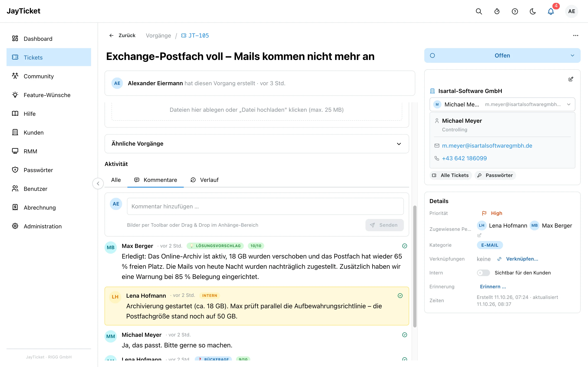This screenshot has height=367, width=588.
Task: Open search with the magnifier icon
Action: (x=479, y=11)
